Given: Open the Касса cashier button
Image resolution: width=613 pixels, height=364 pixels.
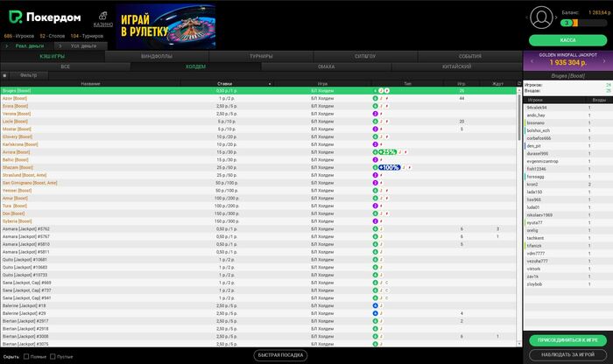Looking at the screenshot, I should coord(567,40).
